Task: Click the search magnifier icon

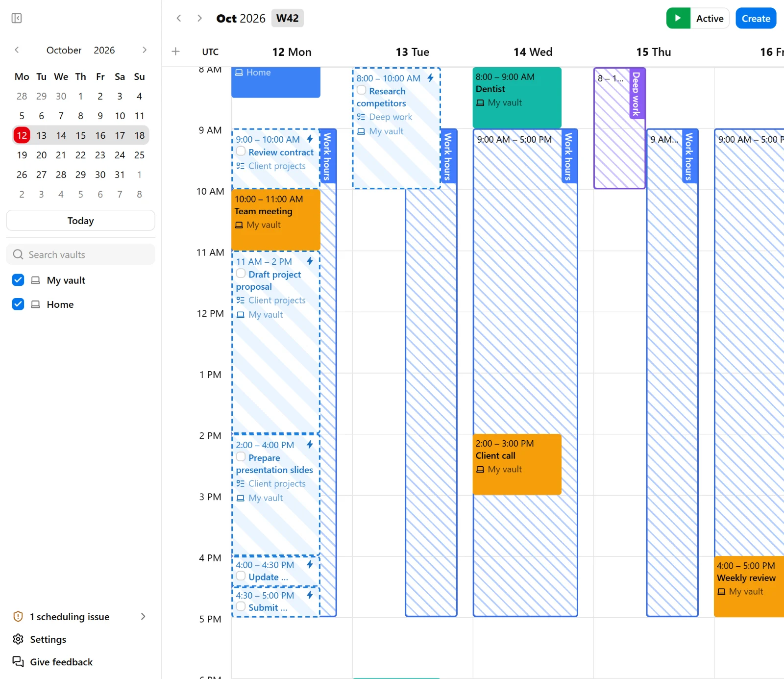Action: (x=18, y=254)
